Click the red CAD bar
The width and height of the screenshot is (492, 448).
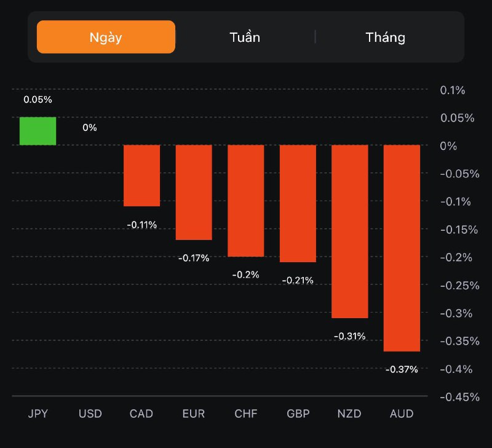142,175
